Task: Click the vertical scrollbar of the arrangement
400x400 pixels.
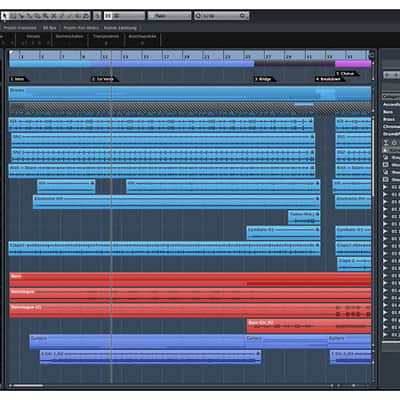Action: [x=373, y=157]
